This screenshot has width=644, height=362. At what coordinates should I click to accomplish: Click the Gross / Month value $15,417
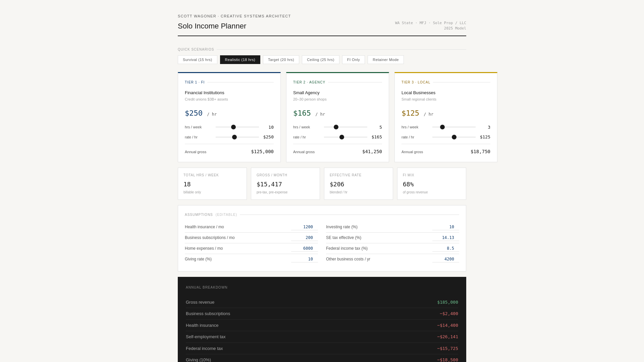point(269,184)
